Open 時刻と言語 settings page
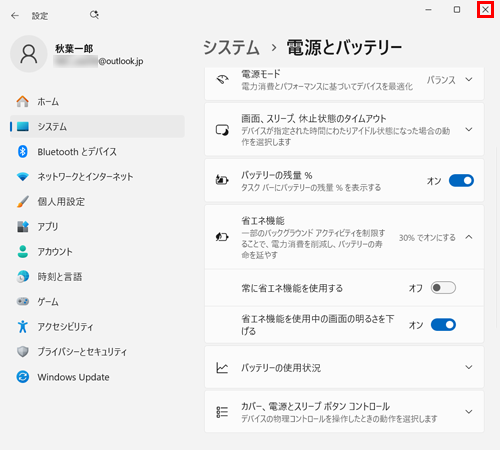This screenshot has width=500, height=450. click(x=97, y=277)
